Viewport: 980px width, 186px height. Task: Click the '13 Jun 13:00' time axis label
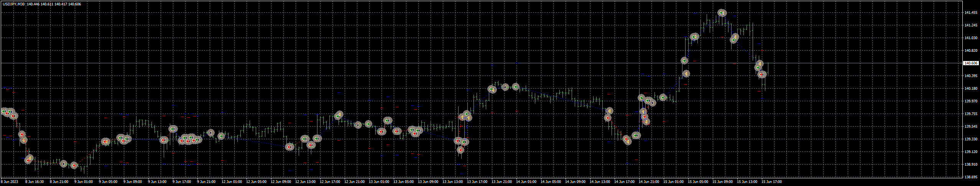(x=452, y=182)
